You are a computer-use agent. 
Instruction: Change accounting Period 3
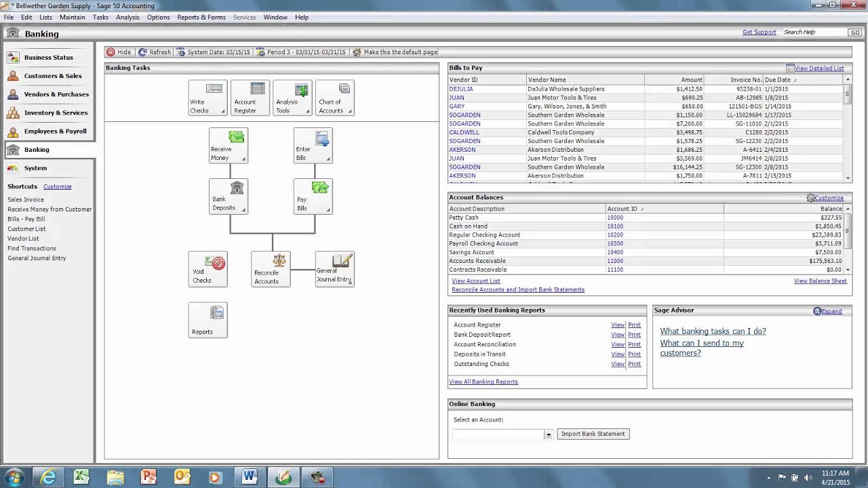pos(301,52)
